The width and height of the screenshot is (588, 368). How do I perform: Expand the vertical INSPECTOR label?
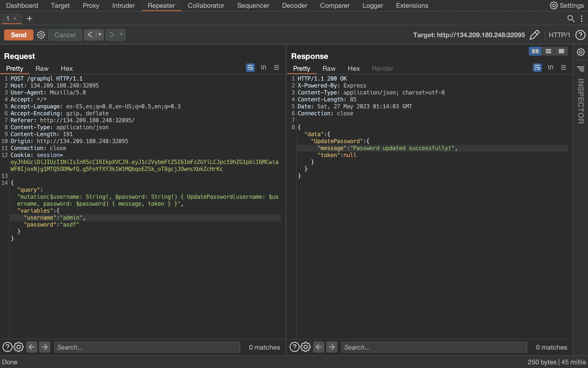pos(581,101)
